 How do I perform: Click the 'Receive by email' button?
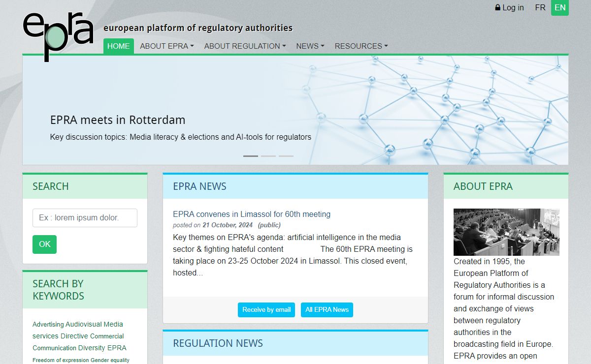266,310
